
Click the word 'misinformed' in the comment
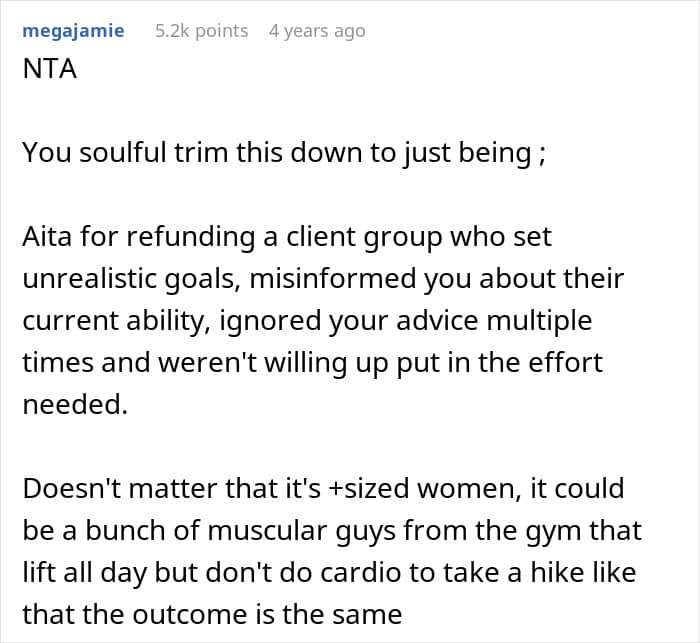332,278
